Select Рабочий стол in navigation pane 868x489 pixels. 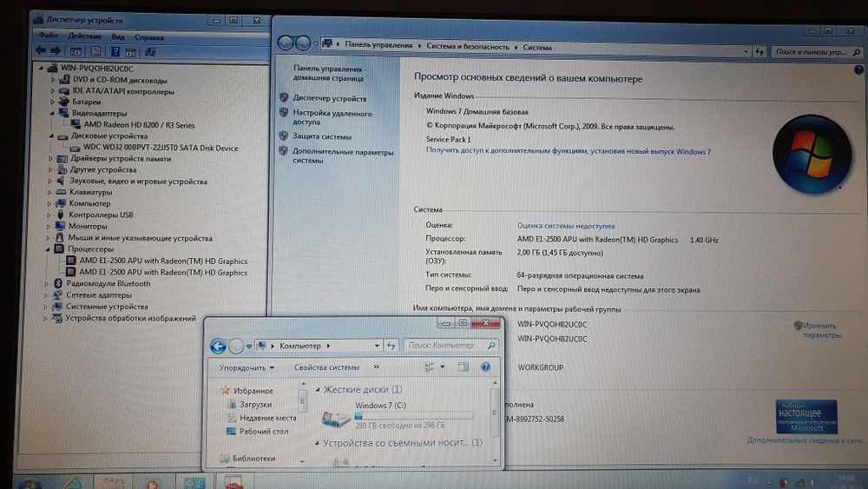264,431
